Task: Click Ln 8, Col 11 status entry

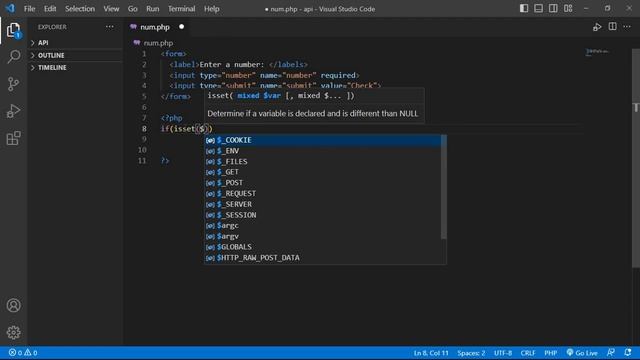Action: coord(431,353)
